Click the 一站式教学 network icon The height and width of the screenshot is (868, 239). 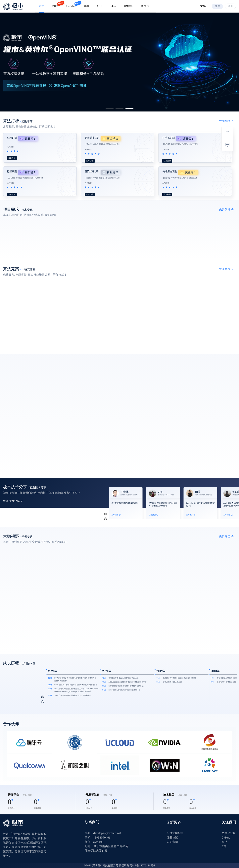tap(50, 63)
